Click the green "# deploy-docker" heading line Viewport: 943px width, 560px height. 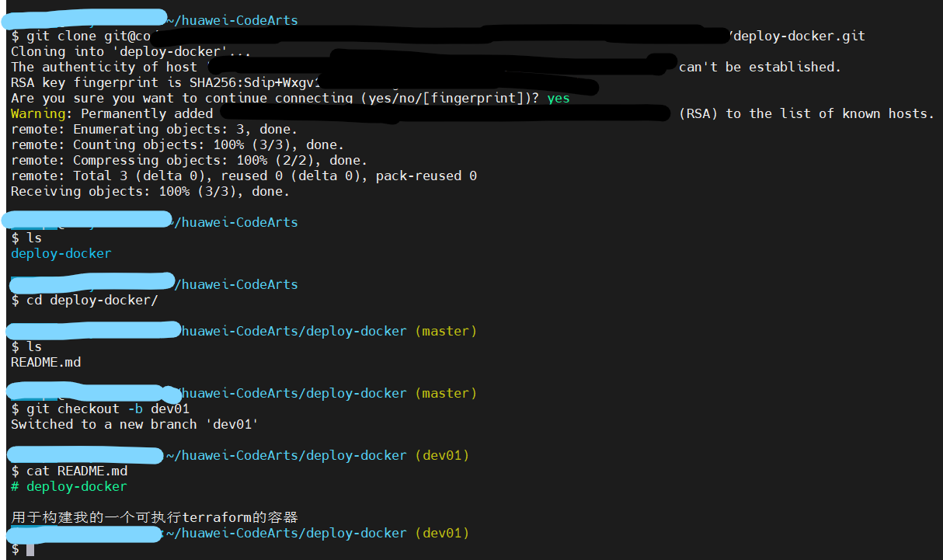[x=68, y=486]
